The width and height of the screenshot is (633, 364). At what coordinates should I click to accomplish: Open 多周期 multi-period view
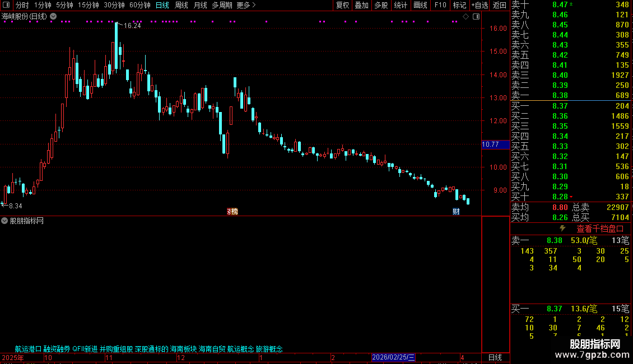point(222,5)
